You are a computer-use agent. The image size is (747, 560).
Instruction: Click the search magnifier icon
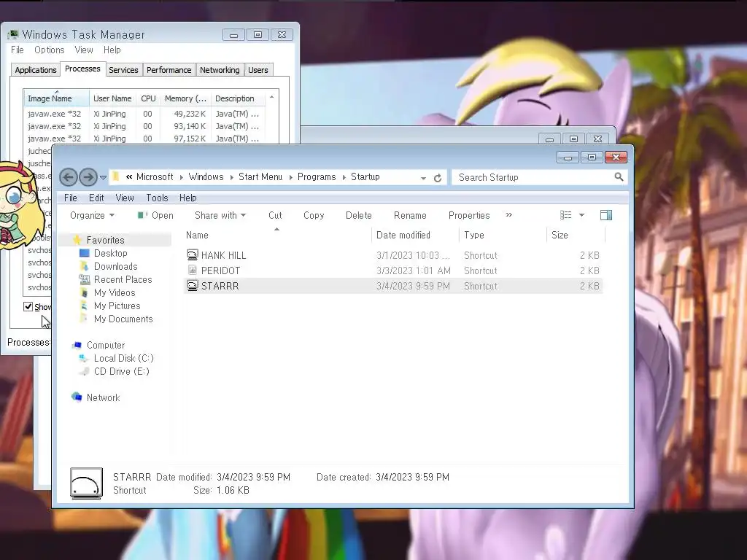[619, 177]
